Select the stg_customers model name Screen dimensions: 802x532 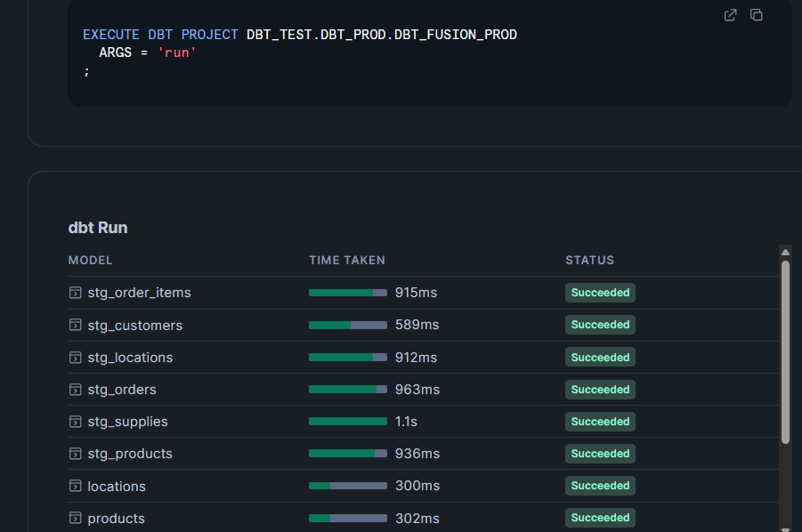tap(135, 326)
